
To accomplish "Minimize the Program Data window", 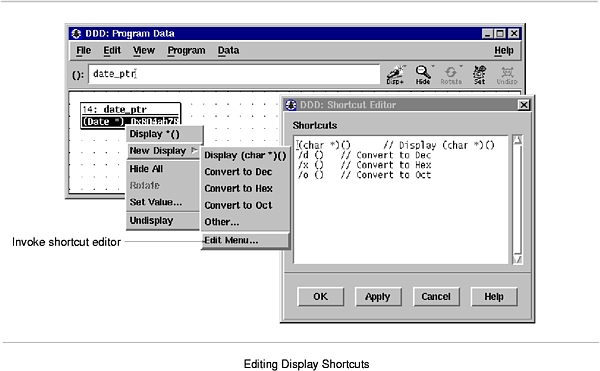I will [x=487, y=34].
